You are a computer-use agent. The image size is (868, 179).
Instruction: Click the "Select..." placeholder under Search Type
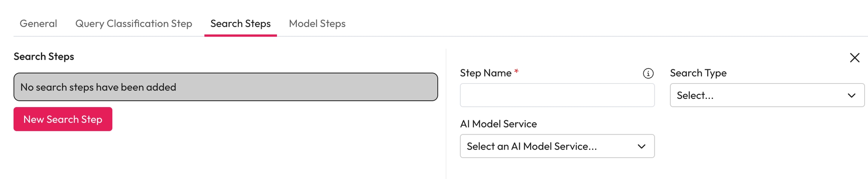point(695,96)
